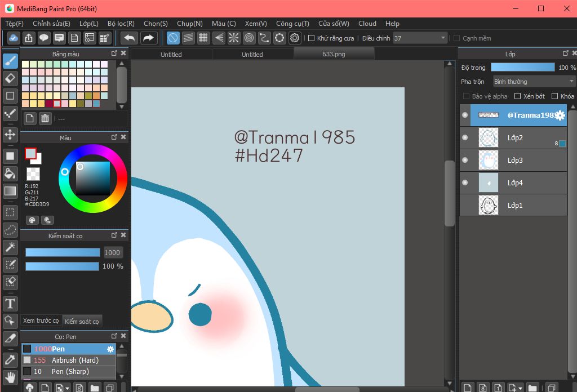Turn off snap with the Snap Off icon
The image size is (577, 392).
pos(173,38)
